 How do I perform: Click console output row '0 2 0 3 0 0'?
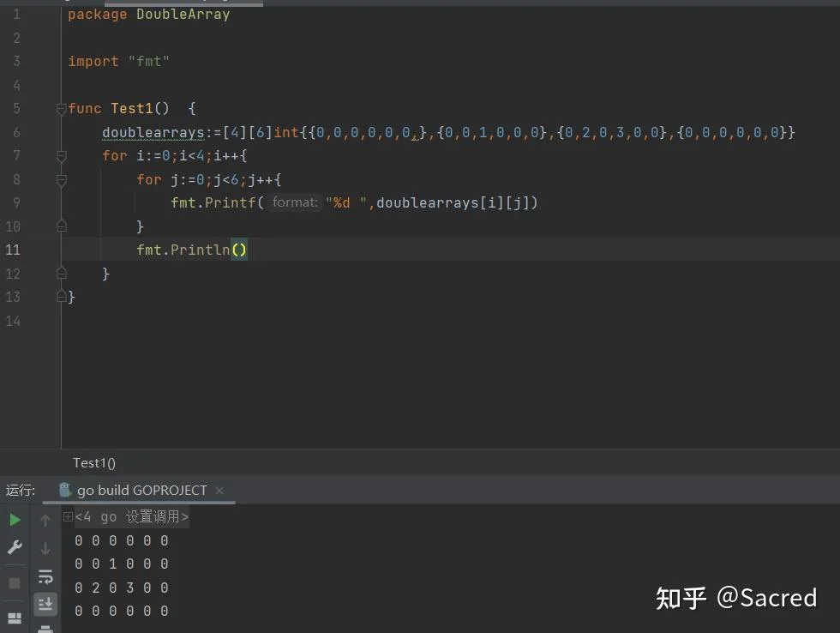pos(122,588)
